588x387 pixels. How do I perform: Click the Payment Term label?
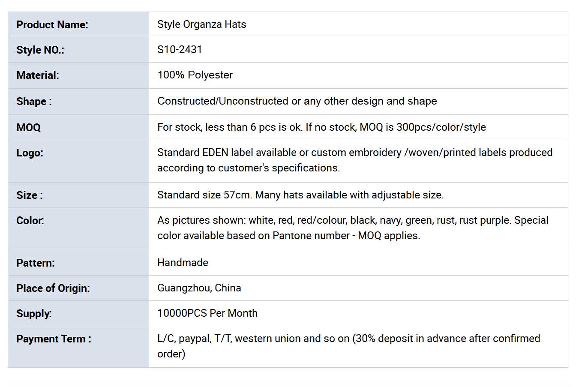(x=54, y=339)
